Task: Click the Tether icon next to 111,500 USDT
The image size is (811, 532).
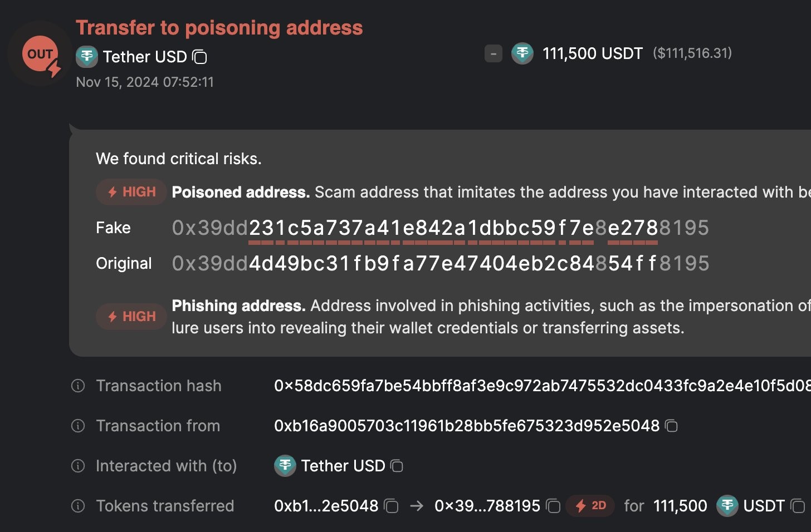Action: (x=522, y=53)
